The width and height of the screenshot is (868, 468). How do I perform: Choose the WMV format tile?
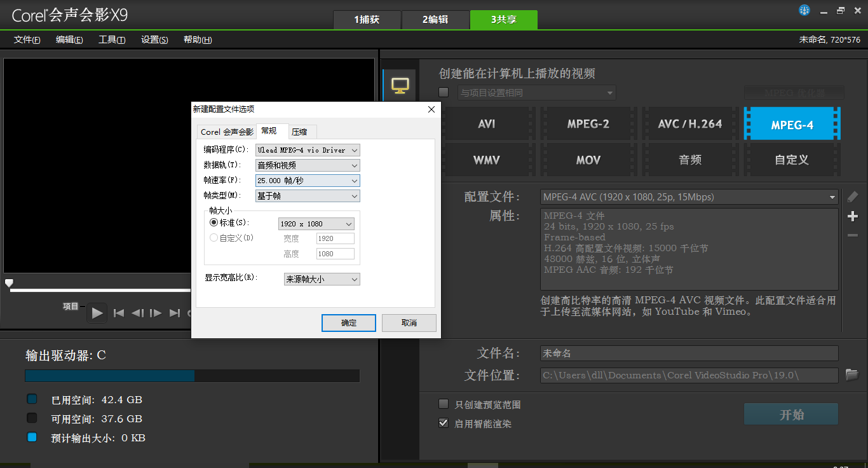point(487,160)
